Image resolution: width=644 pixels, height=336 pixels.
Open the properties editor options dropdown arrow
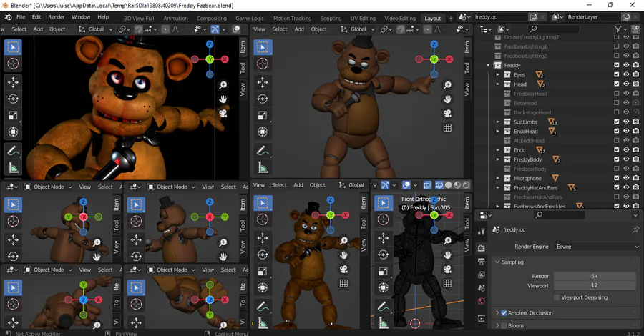(636, 215)
